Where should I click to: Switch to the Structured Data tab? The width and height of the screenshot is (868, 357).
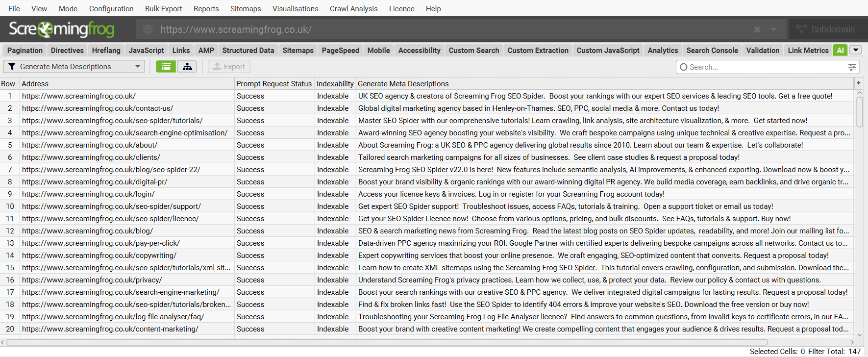click(248, 50)
